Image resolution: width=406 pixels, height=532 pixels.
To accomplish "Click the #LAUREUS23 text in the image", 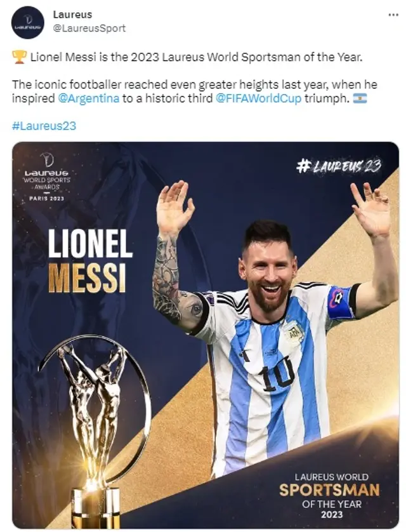I will (x=339, y=166).
